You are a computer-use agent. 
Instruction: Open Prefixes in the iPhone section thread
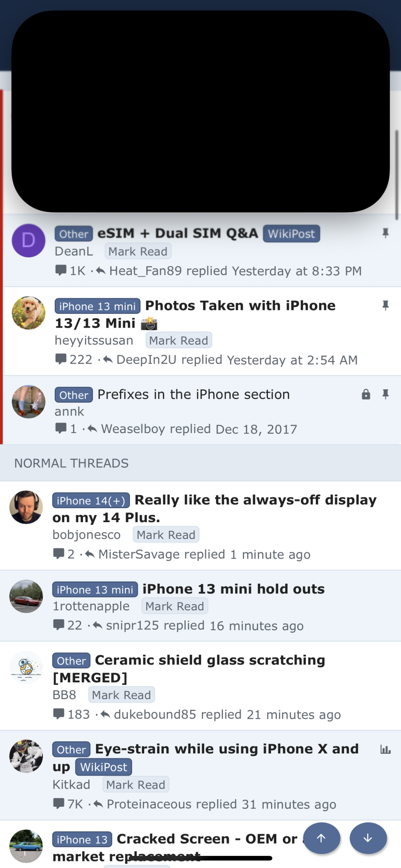click(x=193, y=394)
